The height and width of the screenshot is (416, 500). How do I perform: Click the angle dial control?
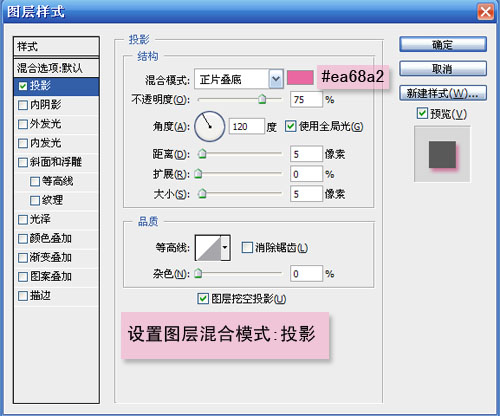[210, 126]
